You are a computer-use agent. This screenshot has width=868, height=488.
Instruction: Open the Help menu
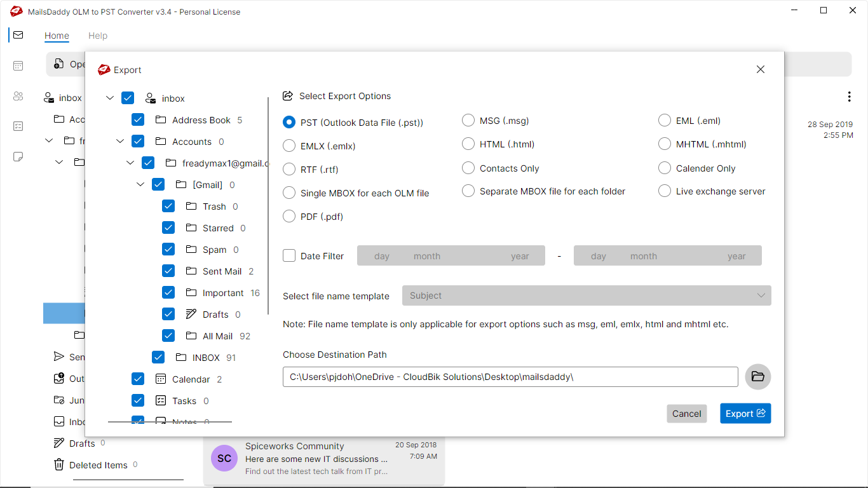pyautogui.click(x=98, y=36)
